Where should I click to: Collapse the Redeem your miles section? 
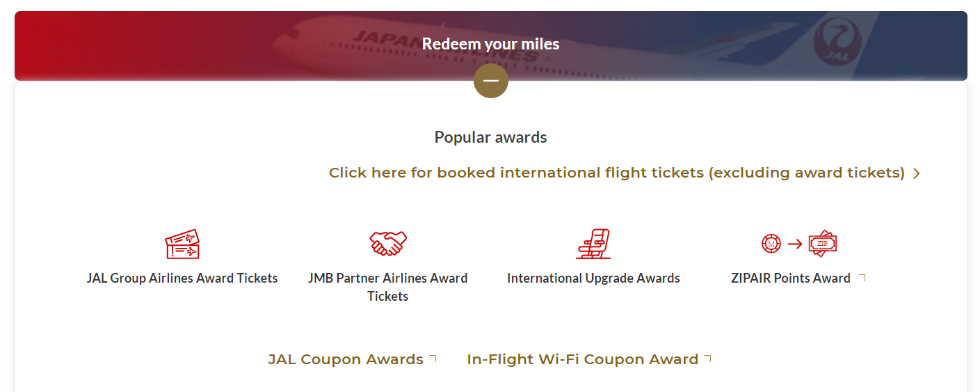(x=491, y=81)
